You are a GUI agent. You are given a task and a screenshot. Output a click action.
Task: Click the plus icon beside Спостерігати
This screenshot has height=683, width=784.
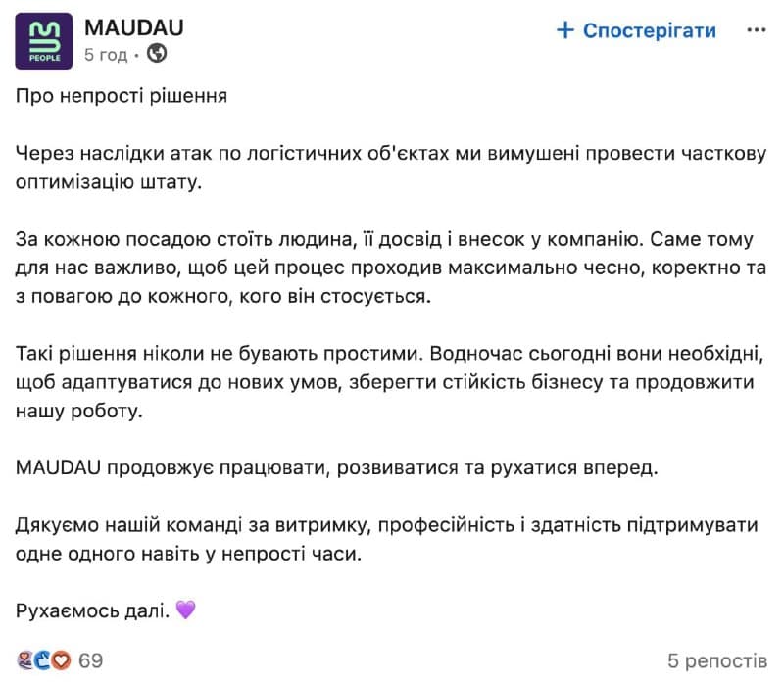point(565,30)
